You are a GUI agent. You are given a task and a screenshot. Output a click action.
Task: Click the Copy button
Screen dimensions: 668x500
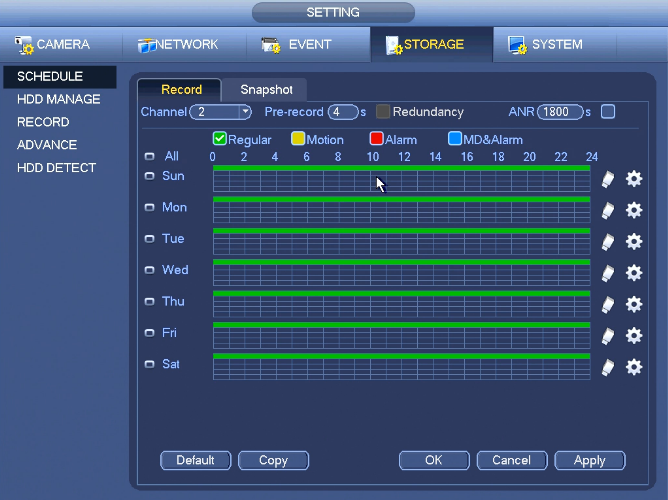coord(273,460)
